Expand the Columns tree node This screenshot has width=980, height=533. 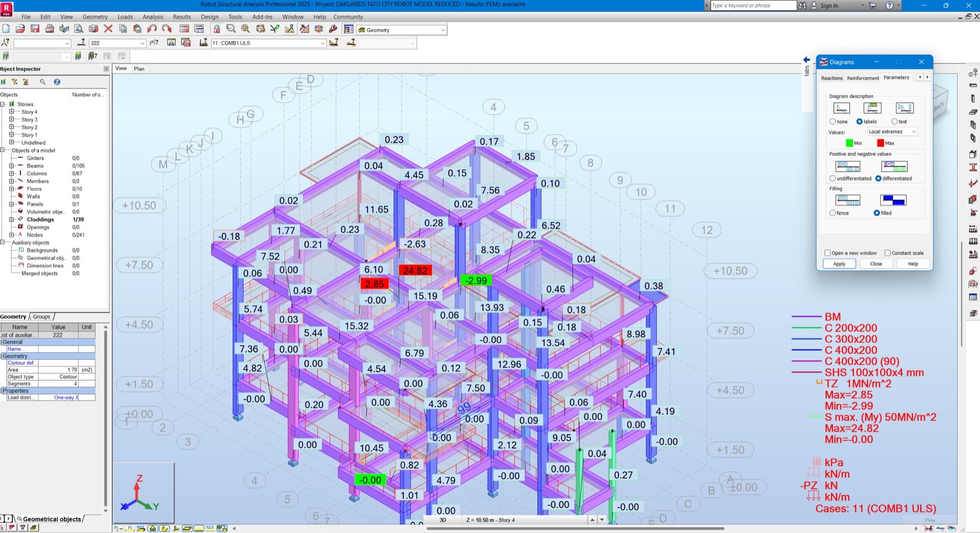(11, 173)
